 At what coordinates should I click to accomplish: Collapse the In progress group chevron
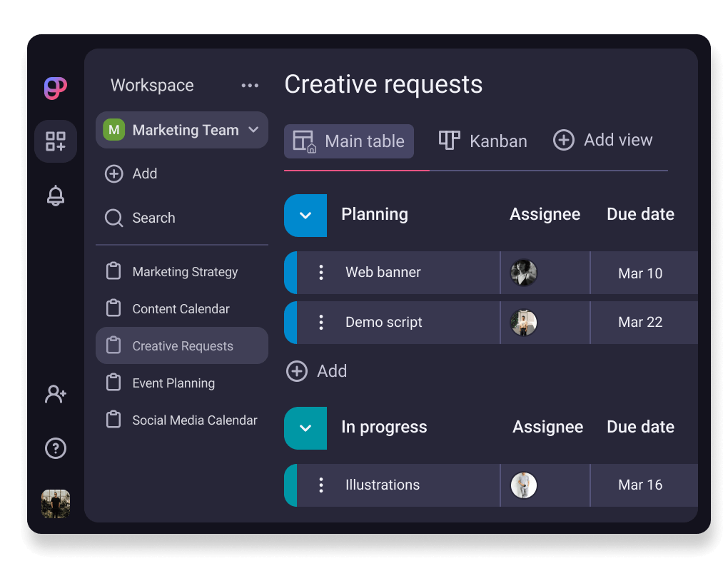pos(305,428)
